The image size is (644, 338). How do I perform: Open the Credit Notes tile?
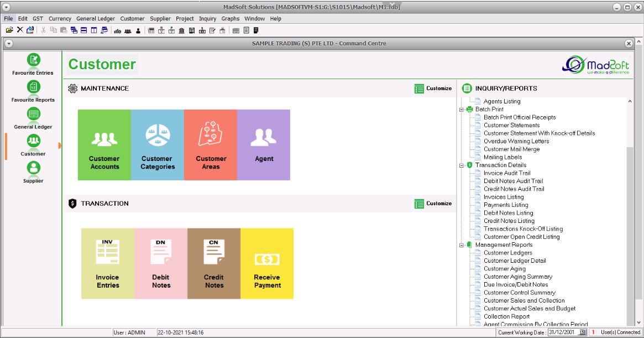tap(214, 263)
